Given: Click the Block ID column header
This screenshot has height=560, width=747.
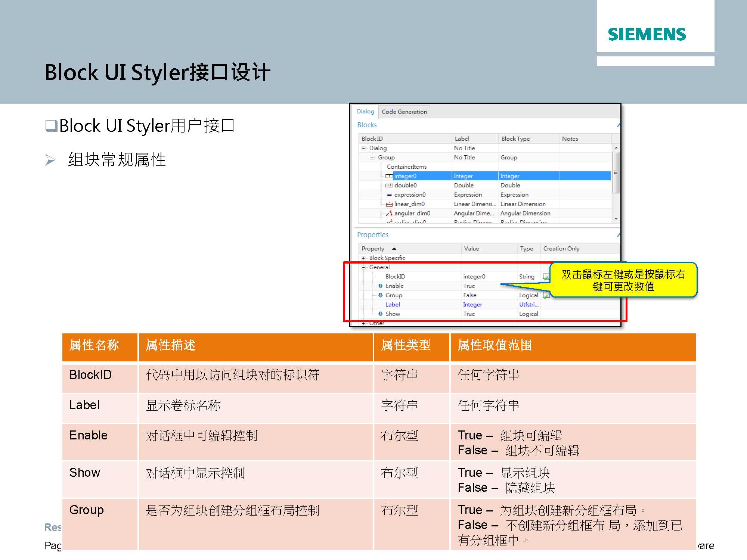Looking at the screenshot, I should [405, 139].
